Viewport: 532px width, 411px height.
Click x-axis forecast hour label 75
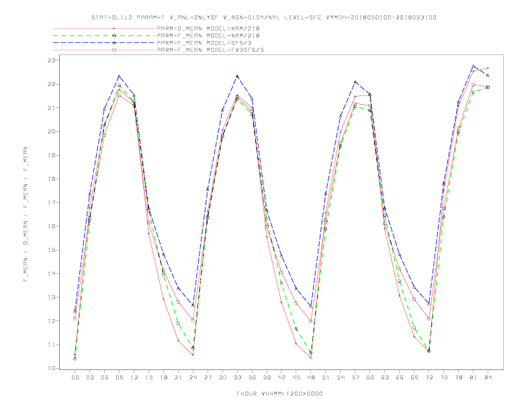[444, 377]
